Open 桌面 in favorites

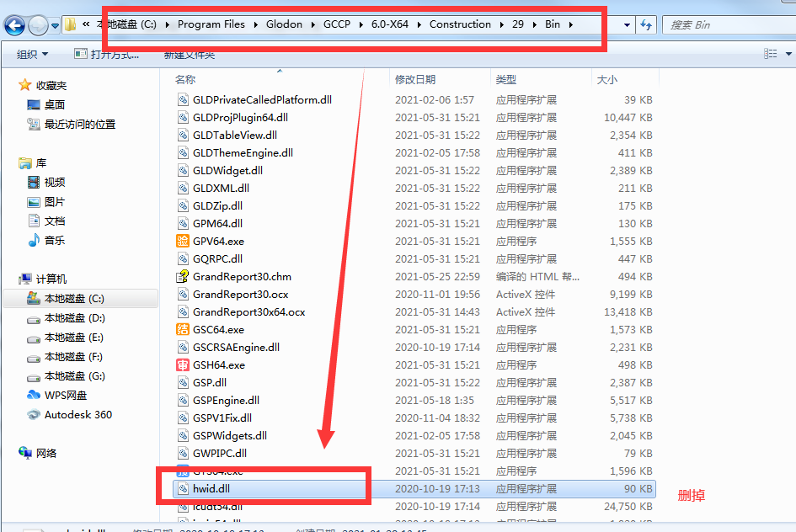click(46, 104)
